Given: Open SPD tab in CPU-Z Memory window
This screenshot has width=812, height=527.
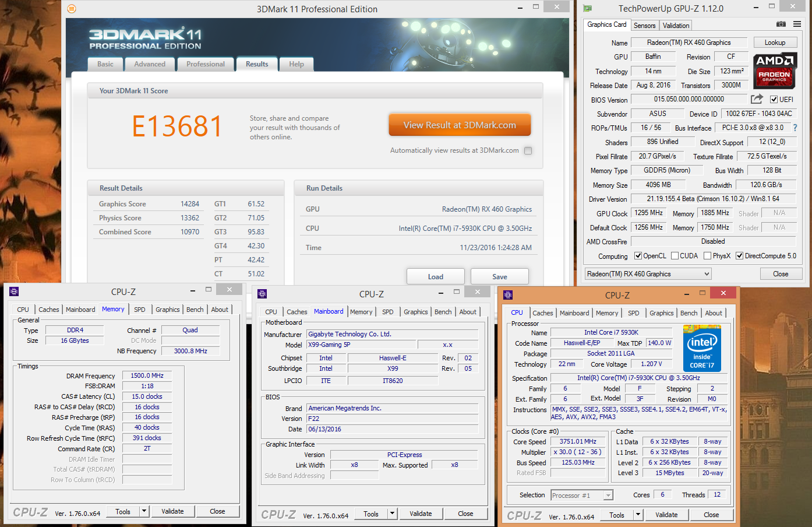Looking at the screenshot, I should (x=140, y=310).
